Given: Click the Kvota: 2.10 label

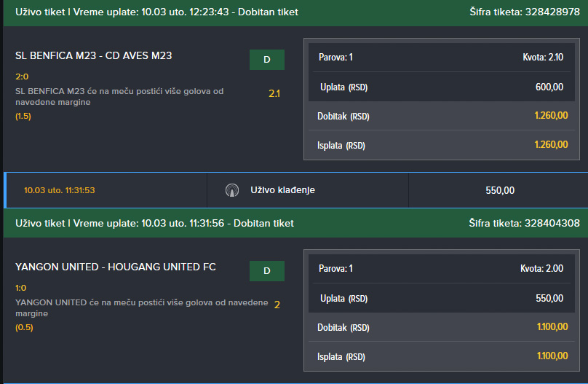Looking at the screenshot, I should pos(543,57).
